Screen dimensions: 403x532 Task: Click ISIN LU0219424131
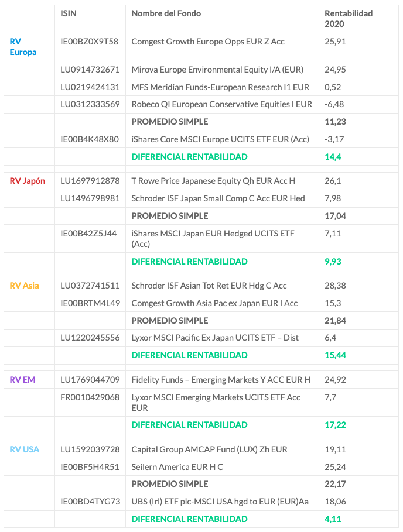click(x=90, y=87)
